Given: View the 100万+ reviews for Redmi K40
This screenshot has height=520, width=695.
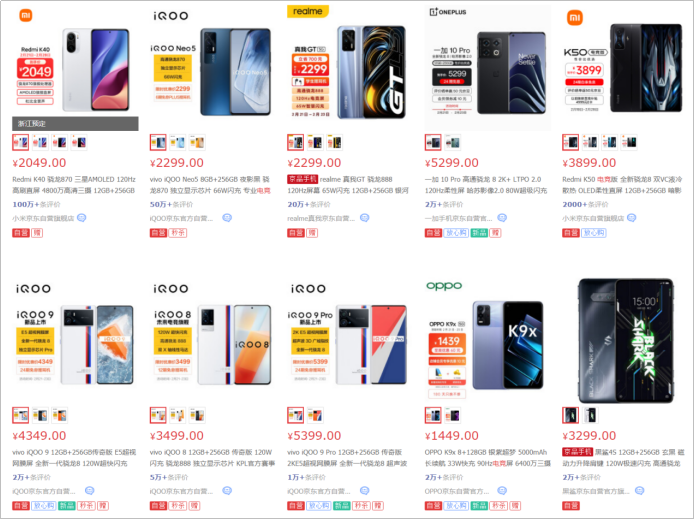Looking at the screenshot, I should point(36,204).
